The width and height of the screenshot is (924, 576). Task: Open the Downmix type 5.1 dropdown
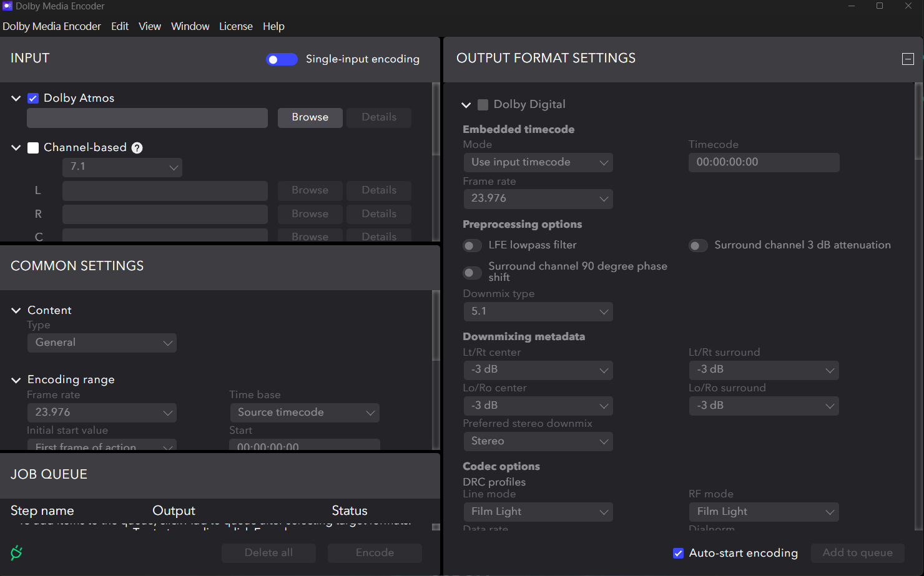point(538,311)
